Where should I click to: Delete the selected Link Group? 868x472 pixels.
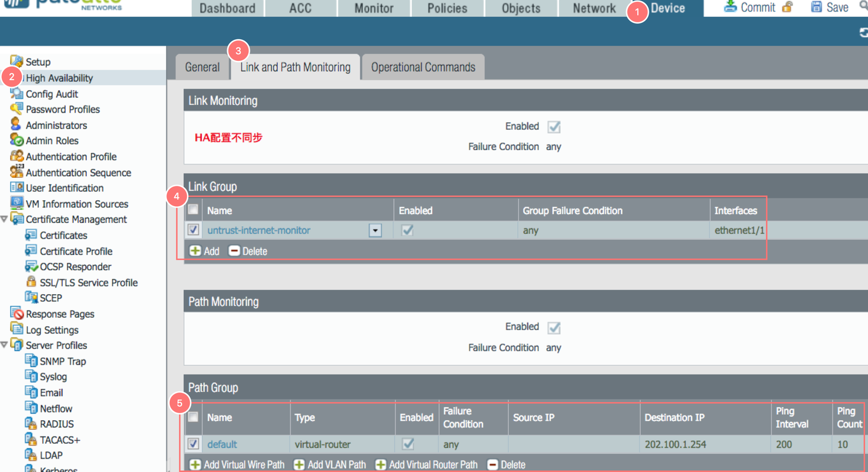[x=248, y=251]
